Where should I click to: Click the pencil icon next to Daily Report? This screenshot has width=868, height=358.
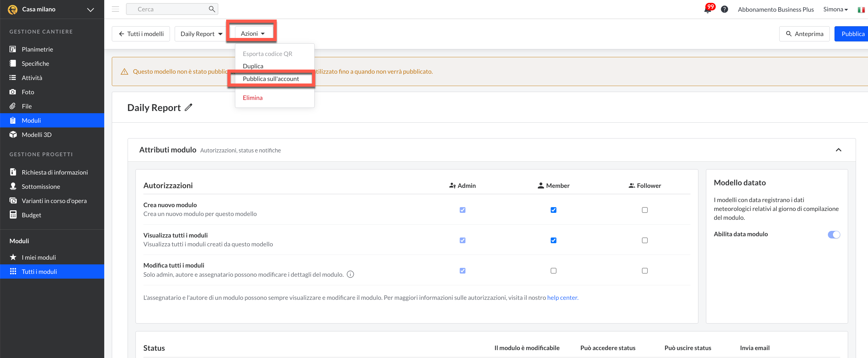pyautogui.click(x=188, y=108)
